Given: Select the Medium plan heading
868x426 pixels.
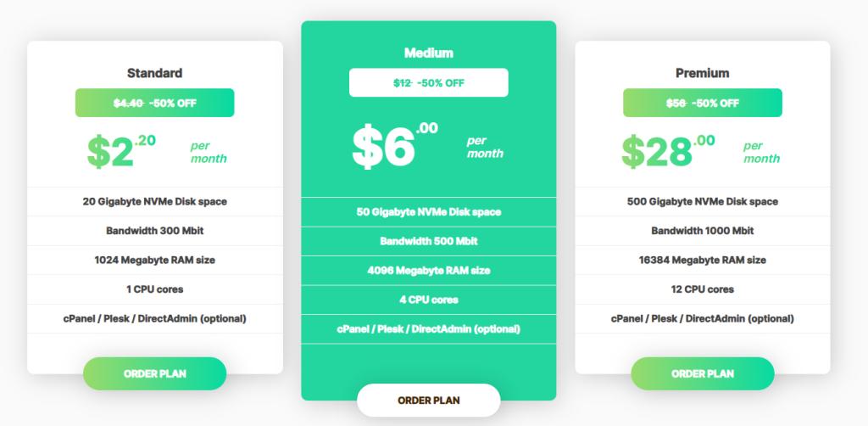Looking at the screenshot, I should [428, 53].
